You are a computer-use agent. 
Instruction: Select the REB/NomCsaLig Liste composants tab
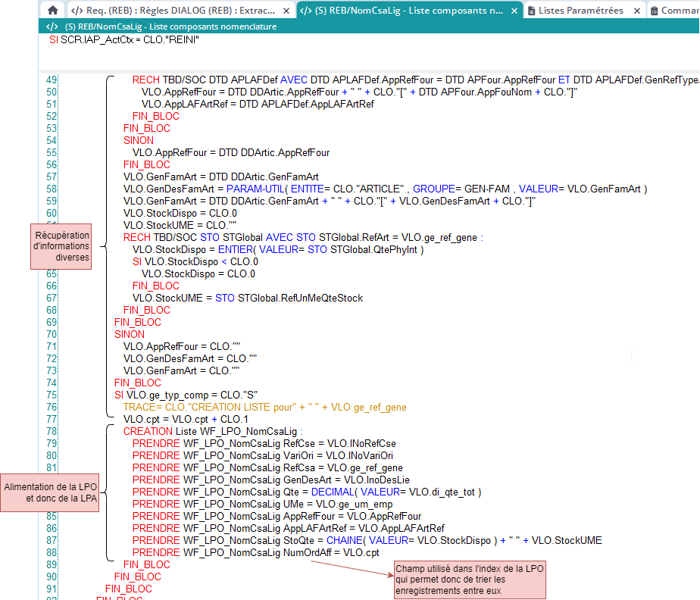pos(409,11)
